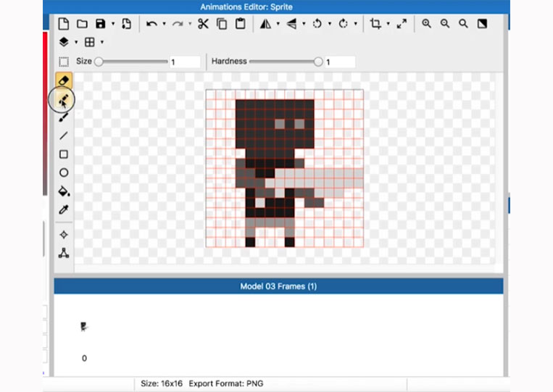
Task: Select the Eraser tool
Action: pos(64,80)
